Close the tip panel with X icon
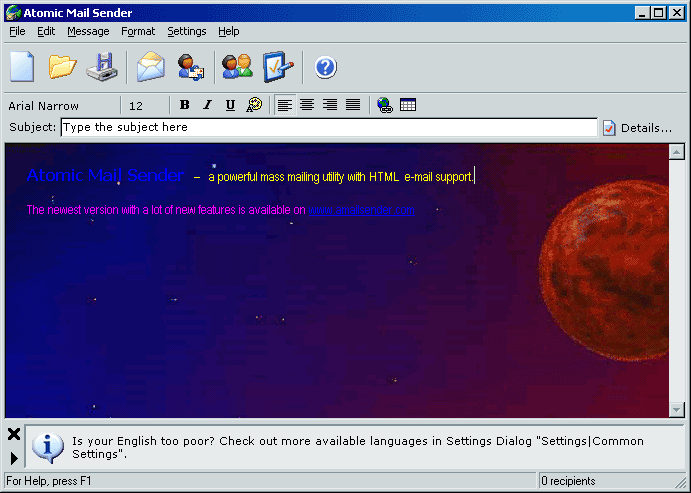The width and height of the screenshot is (691, 493). point(14,434)
